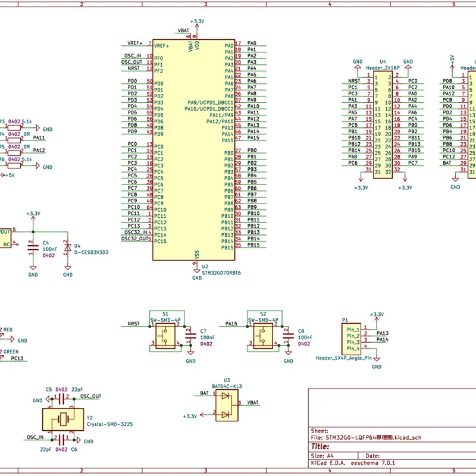Select the Y2 crystal symbol
Image resolution: width=476 pixels, height=476 pixels.
[x=63, y=419]
